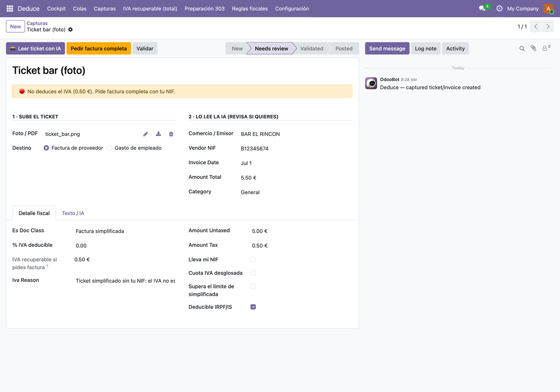Edit the title field Ticket bar (foto)
This screenshot has height=392, width=560.
182,70
